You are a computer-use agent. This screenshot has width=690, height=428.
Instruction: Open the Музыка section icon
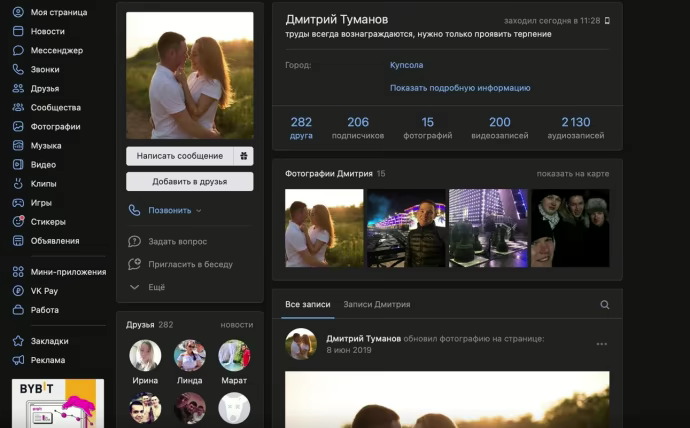(18, 146)
